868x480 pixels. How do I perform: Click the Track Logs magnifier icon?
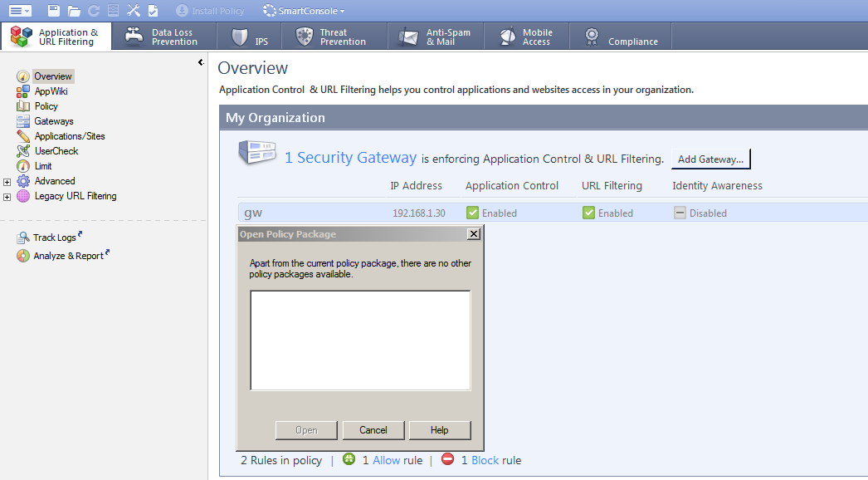click(x=22, y=238)
